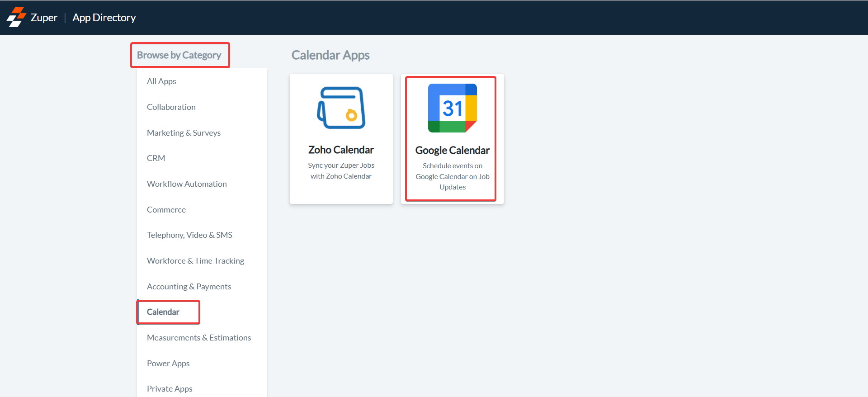
Task: Click the Google Calendar title
Action: pyautogui.click(x=453, y=150)
